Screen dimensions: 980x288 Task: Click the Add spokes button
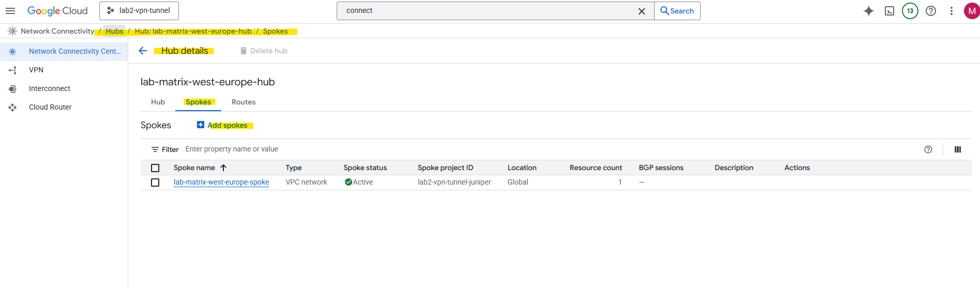coord(223,125)
